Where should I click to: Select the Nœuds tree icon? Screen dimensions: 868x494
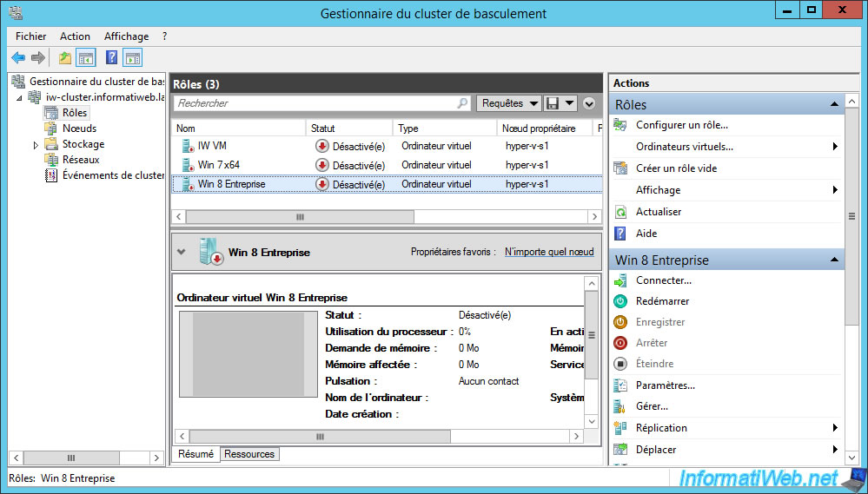click(x=51, y=128)
